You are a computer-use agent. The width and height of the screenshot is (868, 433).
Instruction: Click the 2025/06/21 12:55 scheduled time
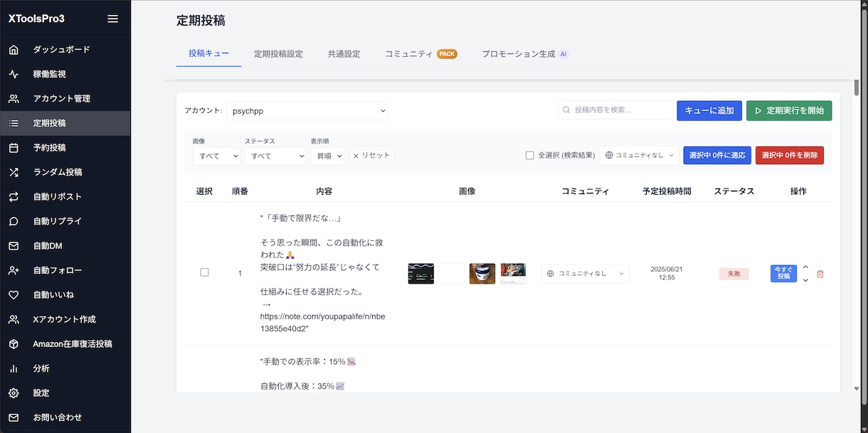tap(667, 274)
